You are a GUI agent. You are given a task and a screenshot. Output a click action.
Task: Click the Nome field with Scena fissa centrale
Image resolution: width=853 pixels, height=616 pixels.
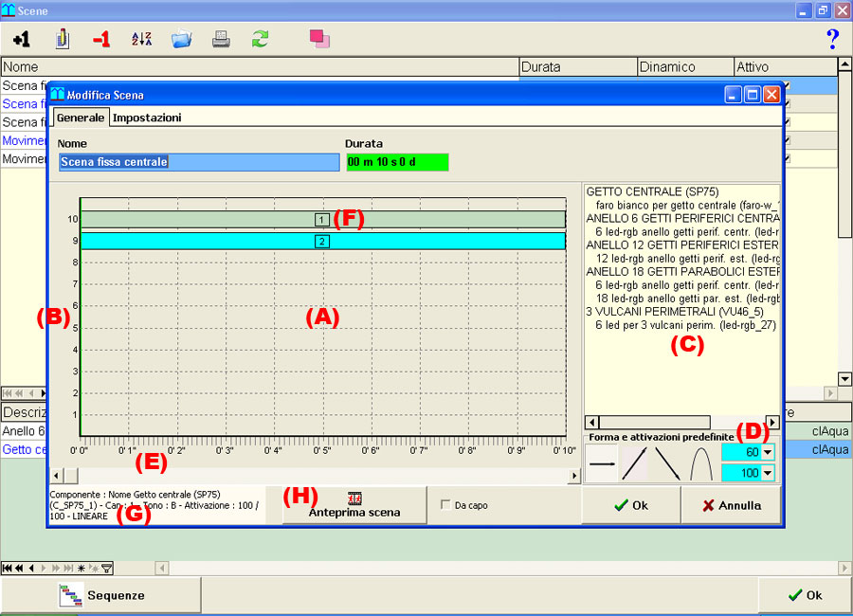(199, 162)
